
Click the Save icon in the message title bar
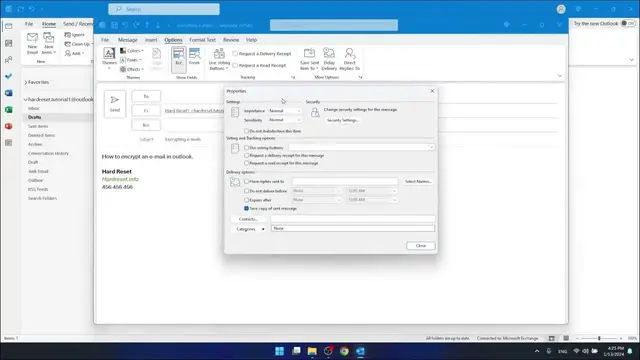[x=114, y=25]
